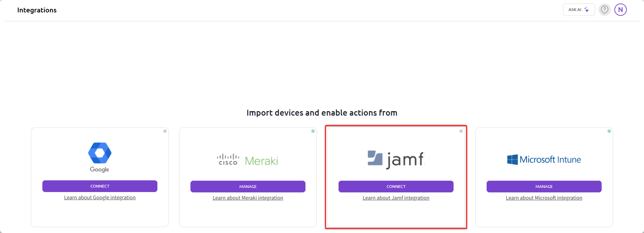Select the Integrations page heading
644x233 pixels.
37,10
